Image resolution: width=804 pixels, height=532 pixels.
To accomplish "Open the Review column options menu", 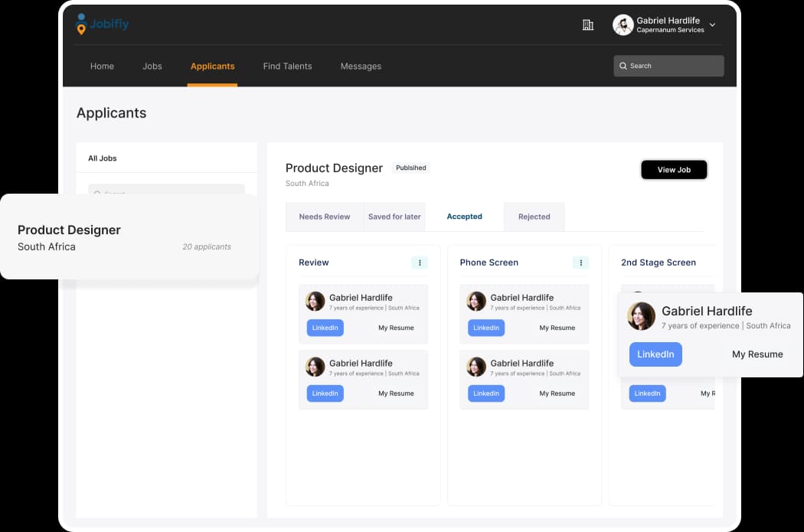I will [x=420, y=262].
